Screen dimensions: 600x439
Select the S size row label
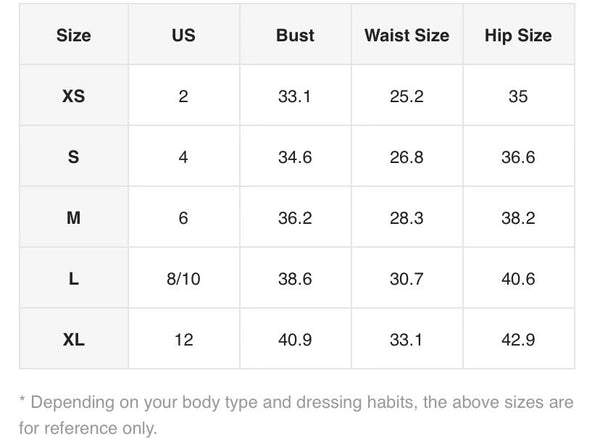(x=73, y=158)
